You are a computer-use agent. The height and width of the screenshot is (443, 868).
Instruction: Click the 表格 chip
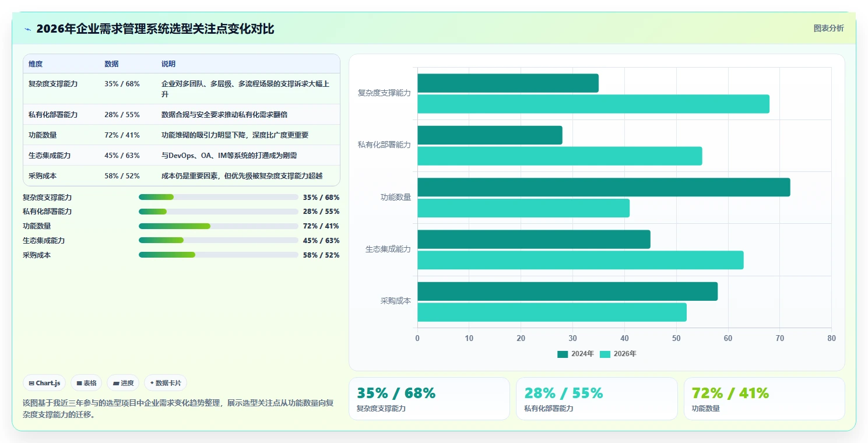click(86, 383)
